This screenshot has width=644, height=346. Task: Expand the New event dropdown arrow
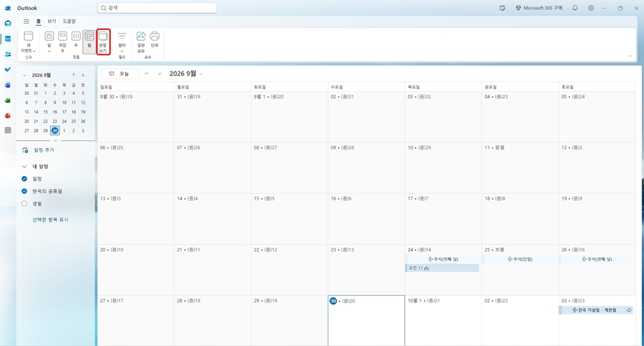point(34,51)
